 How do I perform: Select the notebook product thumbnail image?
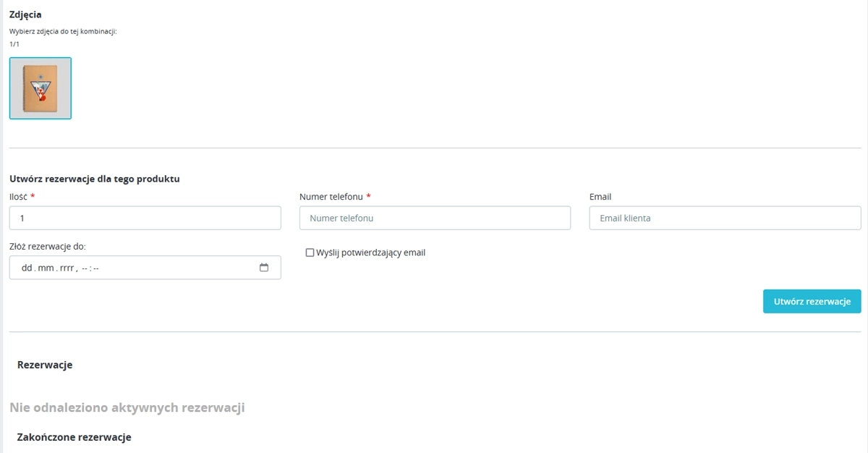[x=41, y=88]
